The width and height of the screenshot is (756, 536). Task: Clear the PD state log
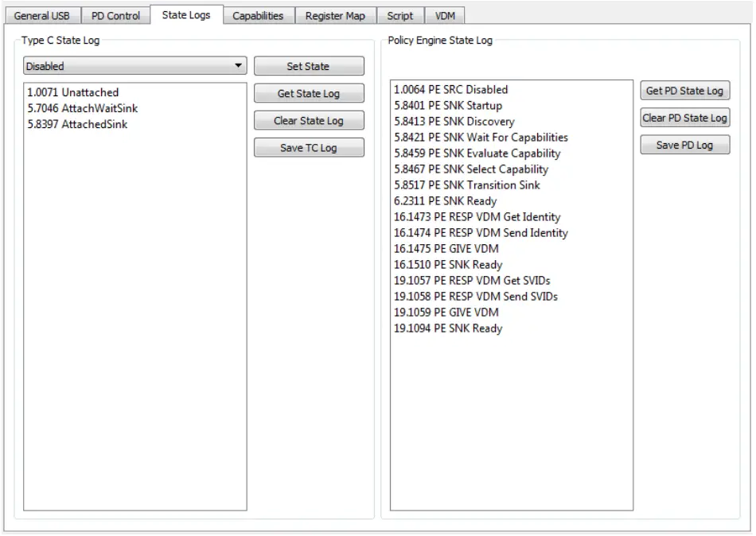684,117
